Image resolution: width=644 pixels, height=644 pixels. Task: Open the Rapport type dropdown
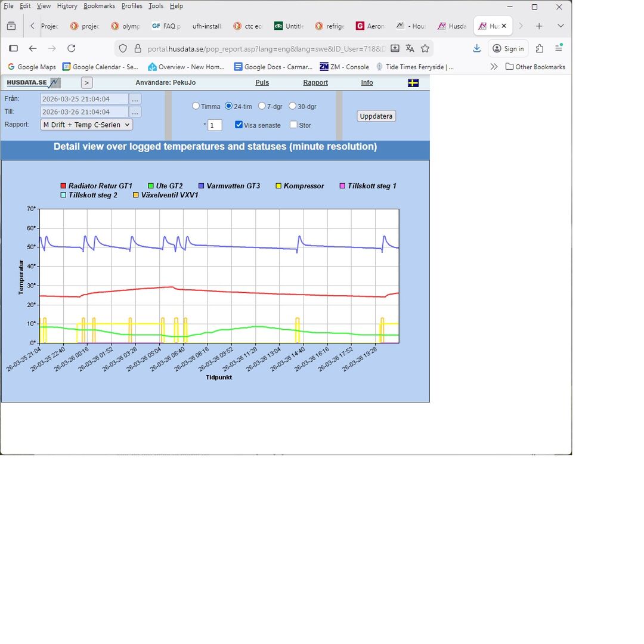point(86,125)
